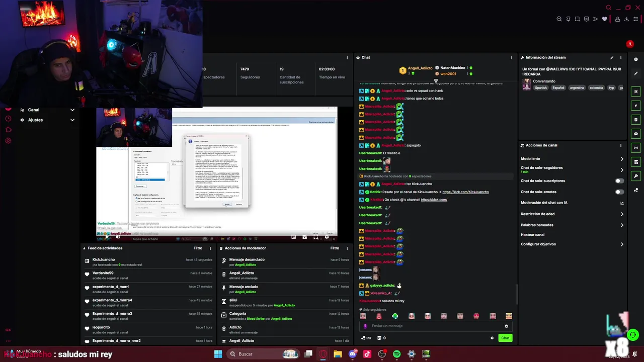
Task: Open chat settings gear icon
Action: pyautogui.click(x=492, y=338)
